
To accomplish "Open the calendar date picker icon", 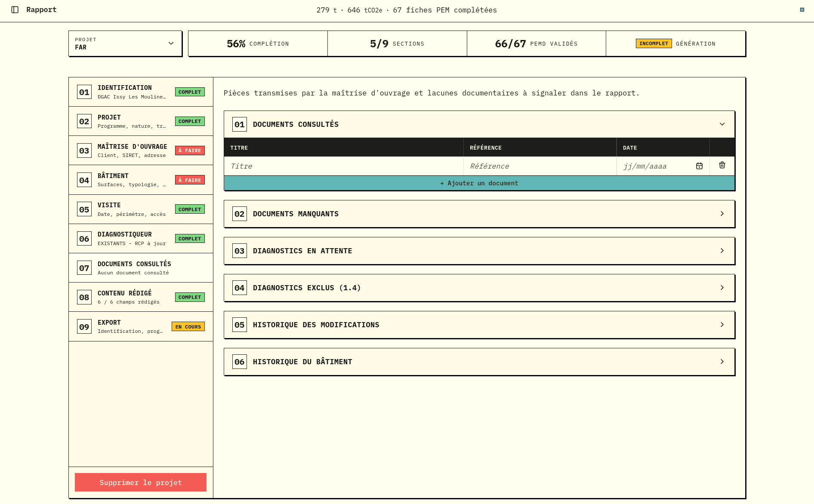I will (699, 166).
